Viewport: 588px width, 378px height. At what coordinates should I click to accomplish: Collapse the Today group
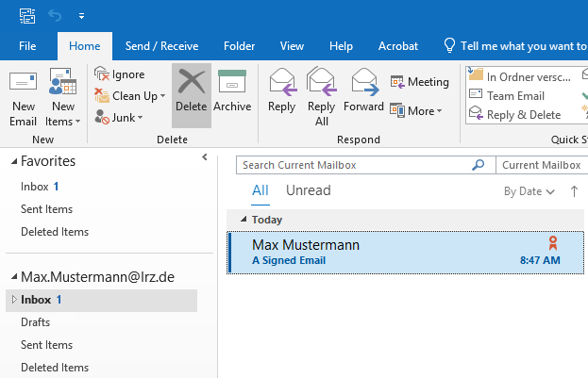pyautogui.click(x=244, y=219)
